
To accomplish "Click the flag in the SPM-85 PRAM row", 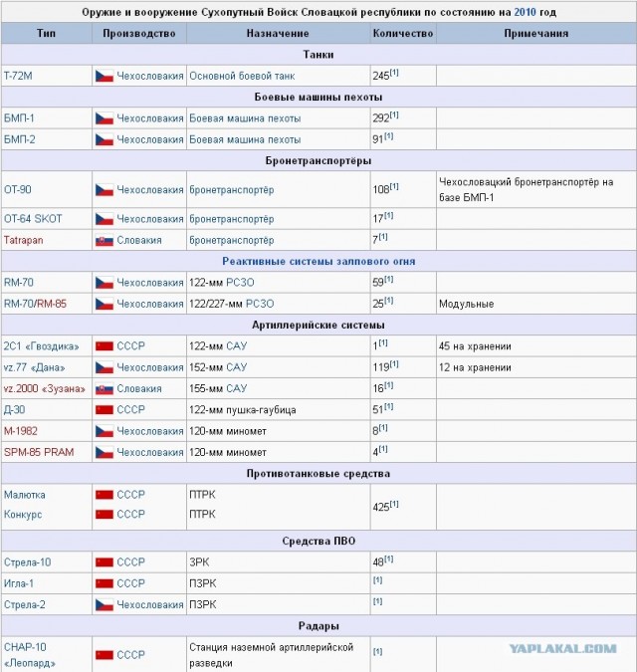I will 105,453.
